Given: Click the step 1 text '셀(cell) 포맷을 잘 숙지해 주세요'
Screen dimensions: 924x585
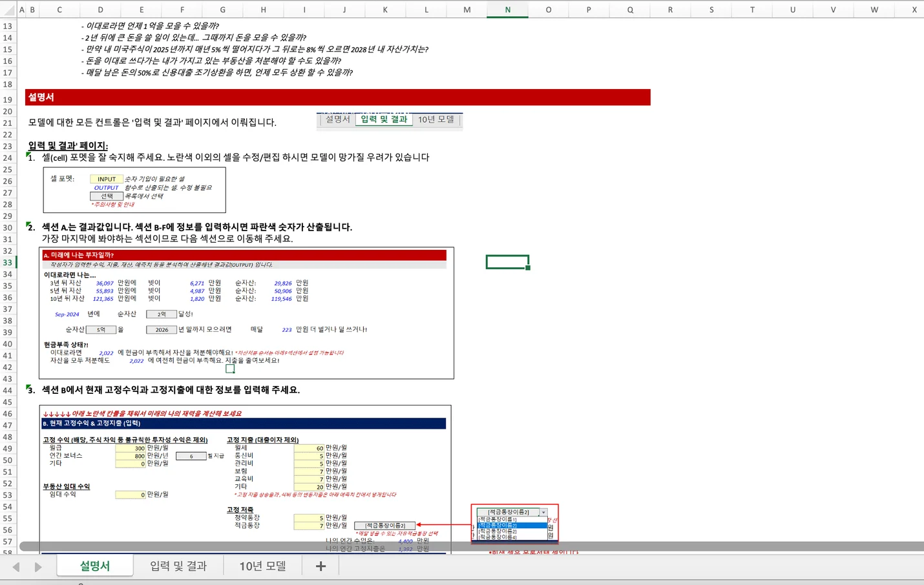Looking at the screenshot, I should (235, 157).
